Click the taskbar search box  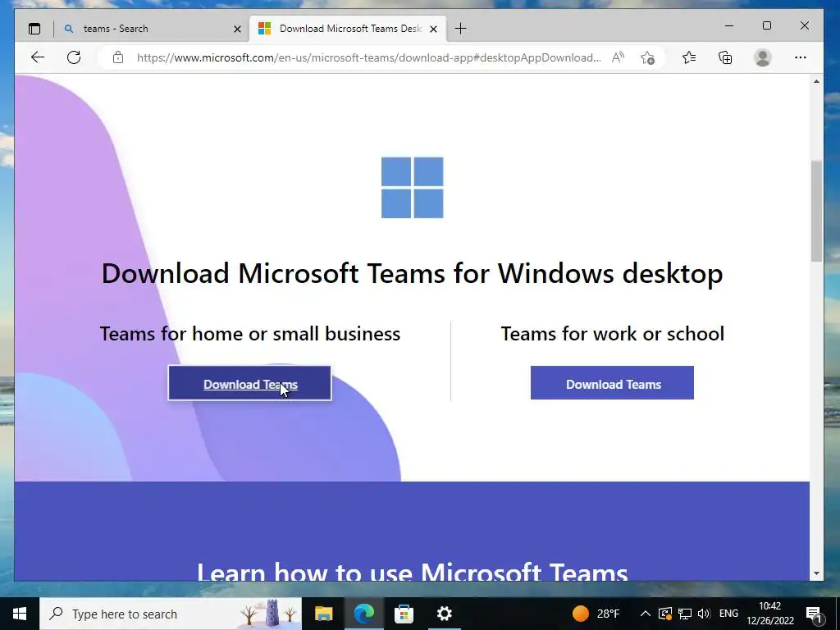click(x=171, y=614)
